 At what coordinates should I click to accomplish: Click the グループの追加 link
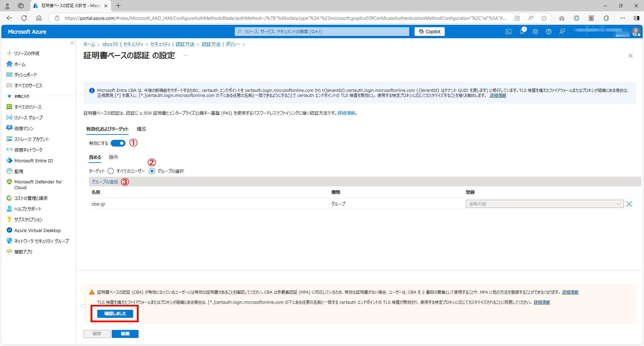[x=105, y=182]
